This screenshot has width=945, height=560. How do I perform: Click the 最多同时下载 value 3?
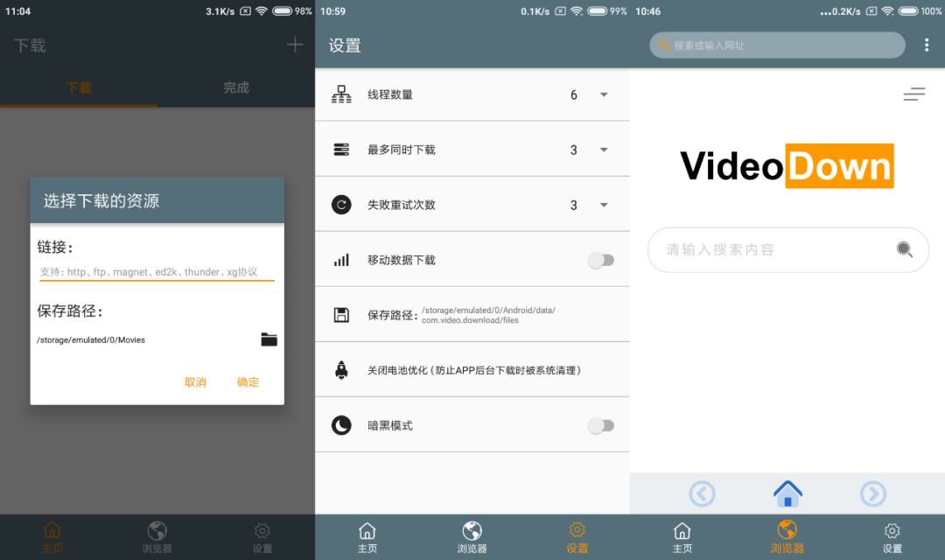click(x=574, y=150)
